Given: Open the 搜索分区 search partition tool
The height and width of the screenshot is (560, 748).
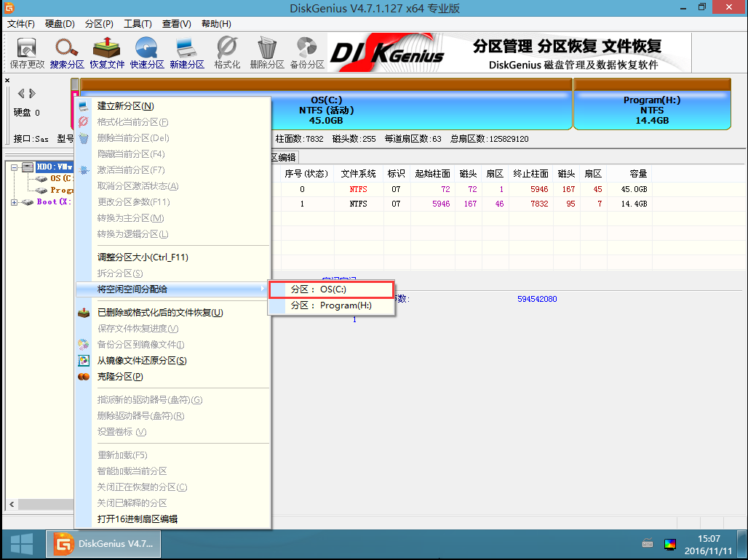Looking at the screenshot, I should pos(67,53).
